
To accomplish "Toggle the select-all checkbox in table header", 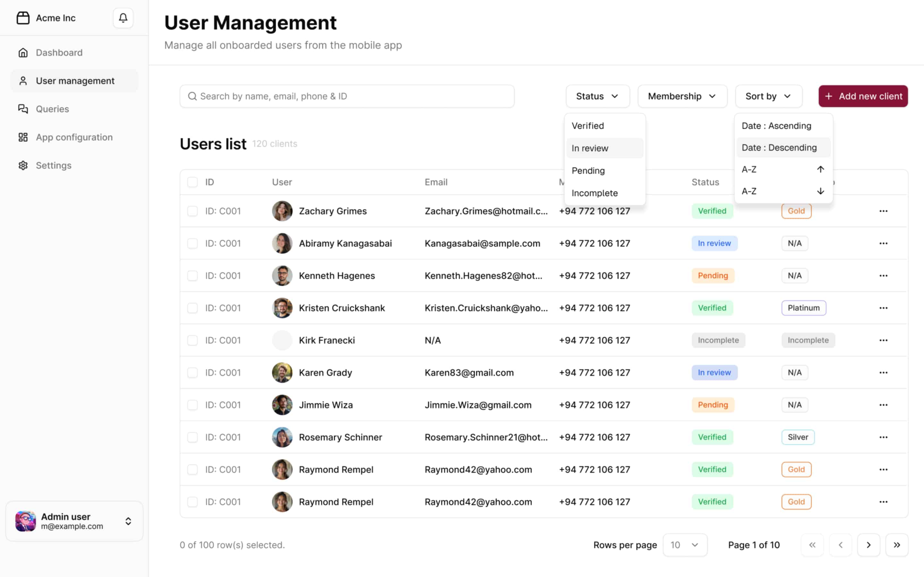I will (193, 182).
